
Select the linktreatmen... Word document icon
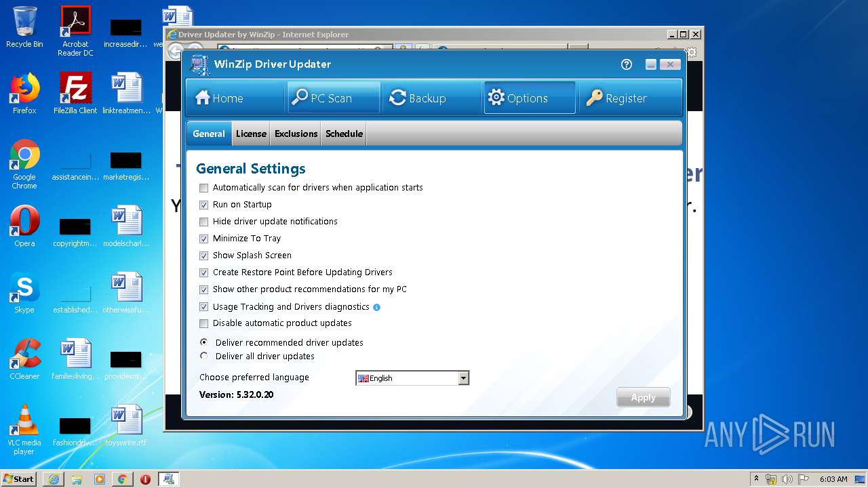tap(126, 94)
